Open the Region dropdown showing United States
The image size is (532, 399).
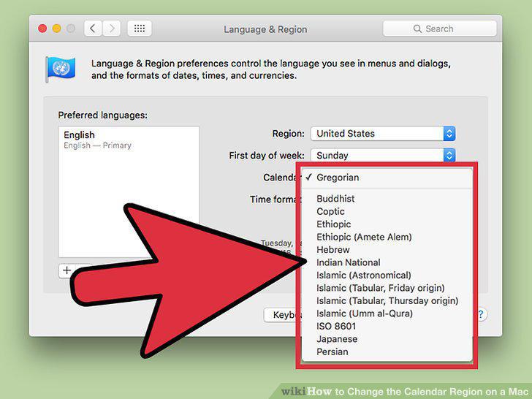point(383,134)
